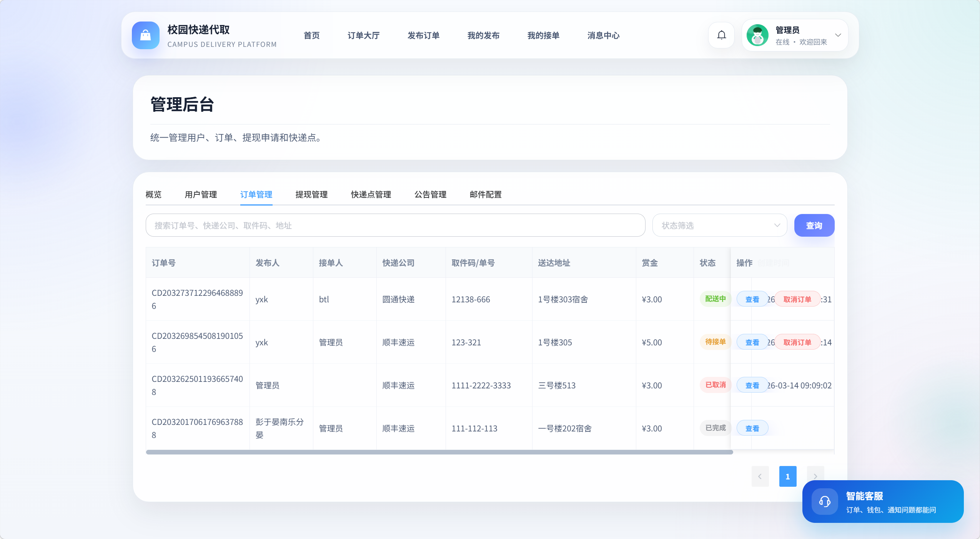Go to previous page arrow
This screenshot has height=539, width=980.
pyautogui.click(x=760, y=476)
